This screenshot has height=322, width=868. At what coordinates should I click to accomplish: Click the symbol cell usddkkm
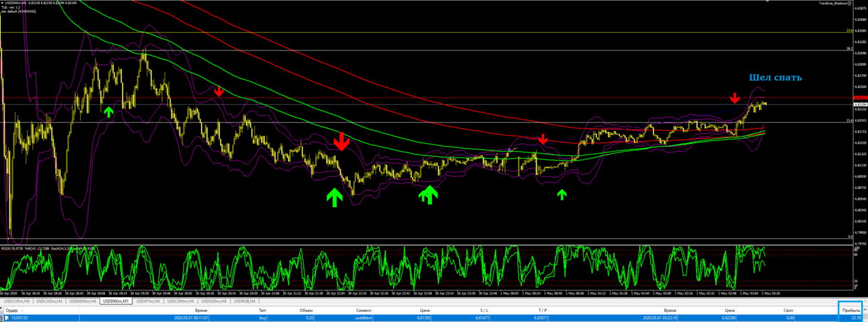coord(364,318)
